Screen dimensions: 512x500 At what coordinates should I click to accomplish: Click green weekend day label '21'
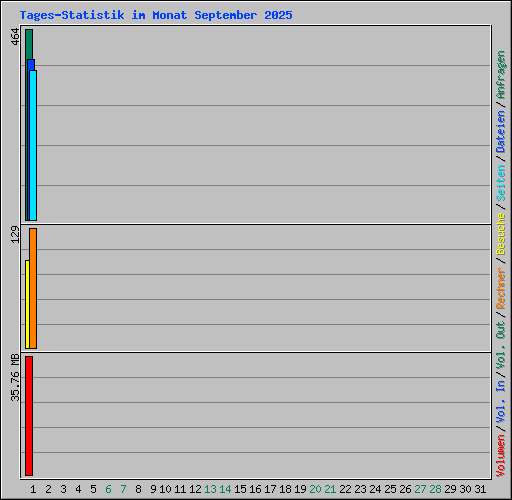pos(330,489)
